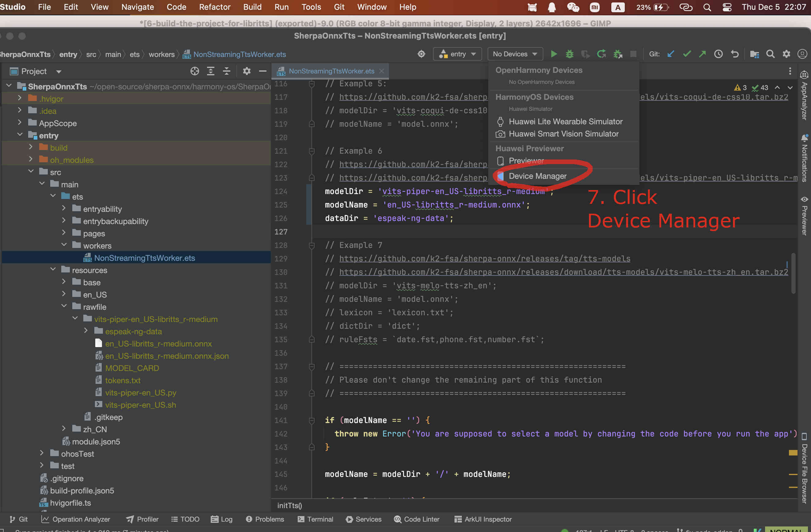Click the tts-models release link on line 129
This screenshot has width=811, height=532.
click(485, 259)
